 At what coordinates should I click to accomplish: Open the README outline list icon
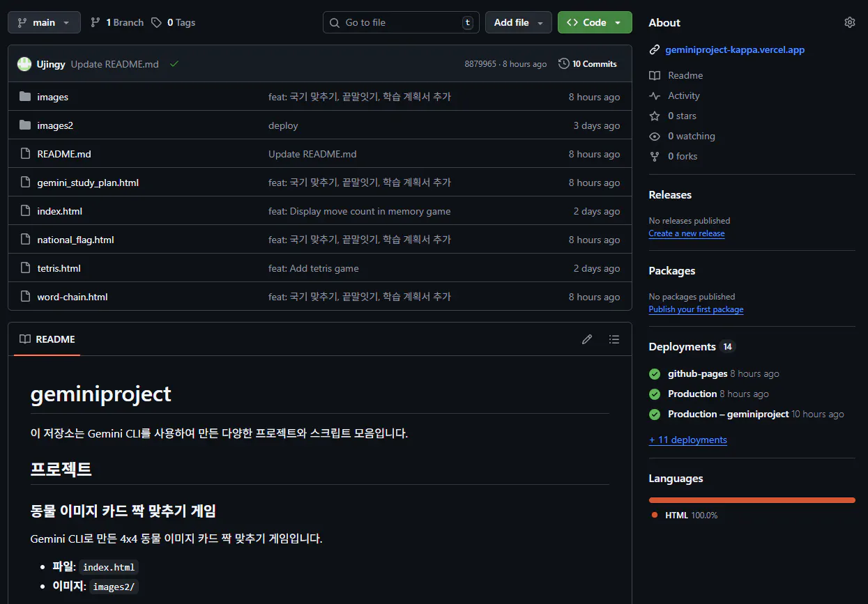click(614, 339)
